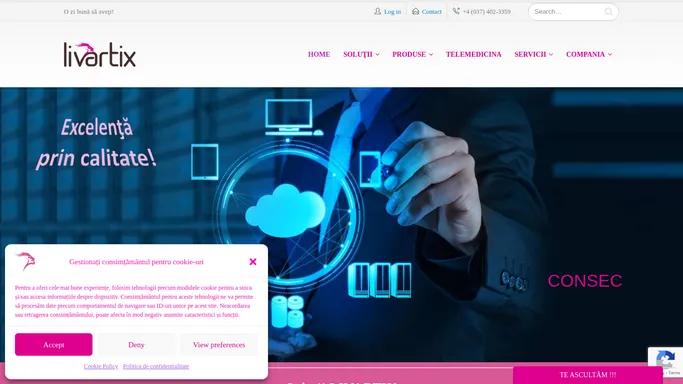This screenshot has height=384, width=683.
Task: Click the Livartix logo
Action: point(100,55)
